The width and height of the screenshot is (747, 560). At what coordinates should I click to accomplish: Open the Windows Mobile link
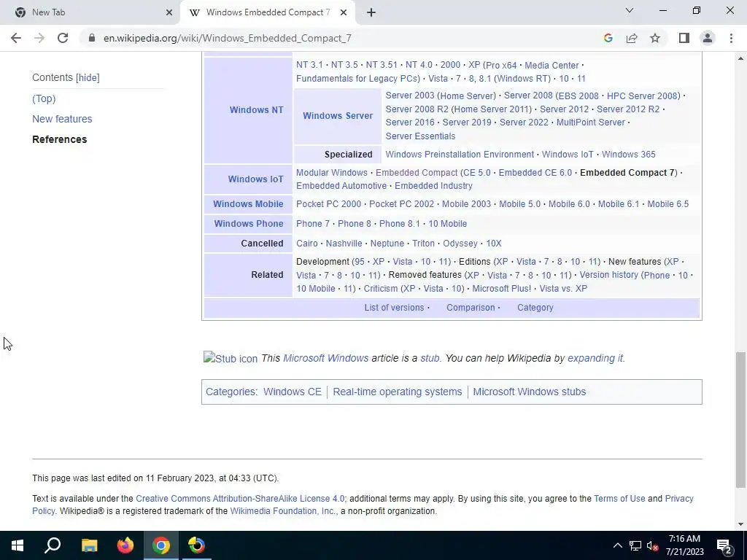(x=248, y=204)
